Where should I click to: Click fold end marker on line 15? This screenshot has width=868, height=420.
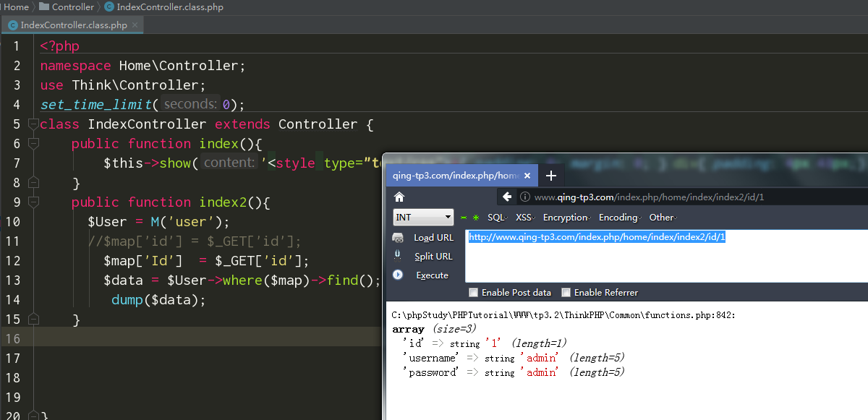(33, 319)
